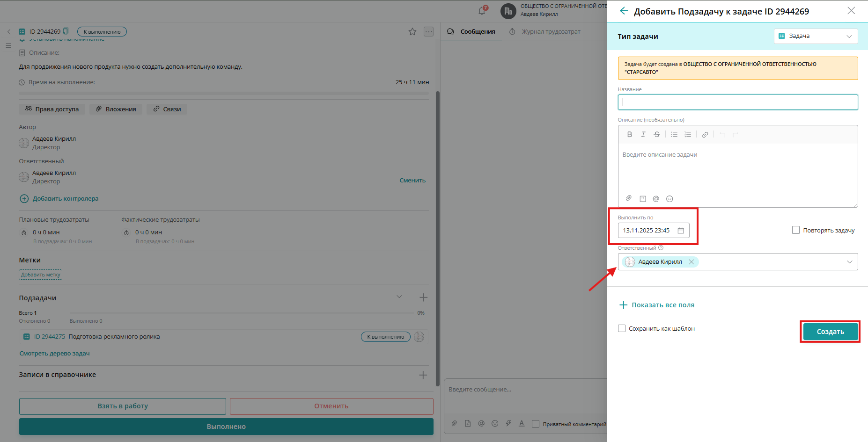This screenshot has height=442, width=868.
Task: Click the Подзадачи completion progress bar
Action: 242,313
